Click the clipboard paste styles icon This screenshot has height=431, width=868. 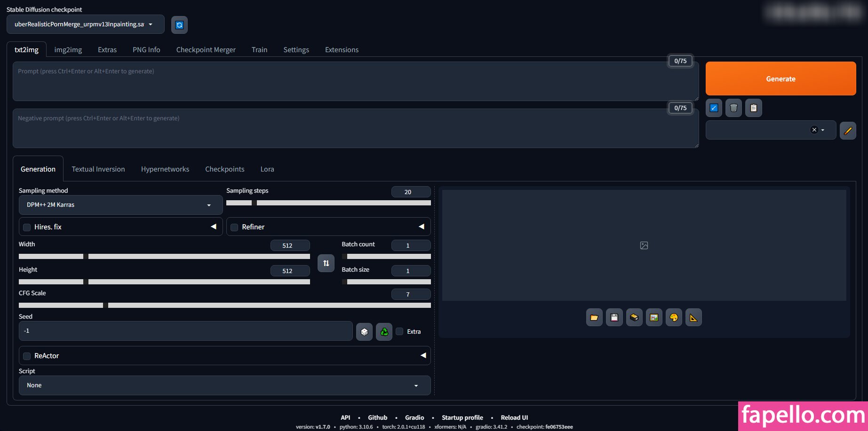(x=753, y=108)
